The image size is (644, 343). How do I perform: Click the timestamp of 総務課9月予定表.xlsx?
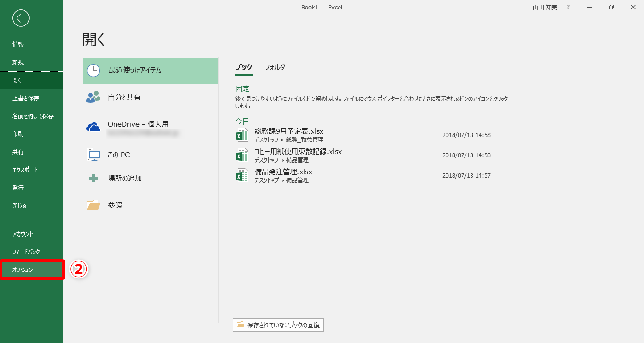466,135
